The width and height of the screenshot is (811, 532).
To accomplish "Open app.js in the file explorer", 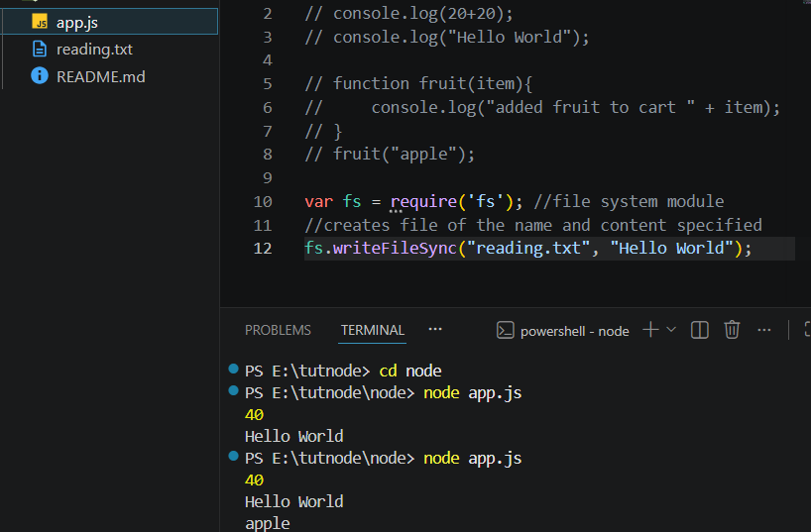I will point(109,22).
